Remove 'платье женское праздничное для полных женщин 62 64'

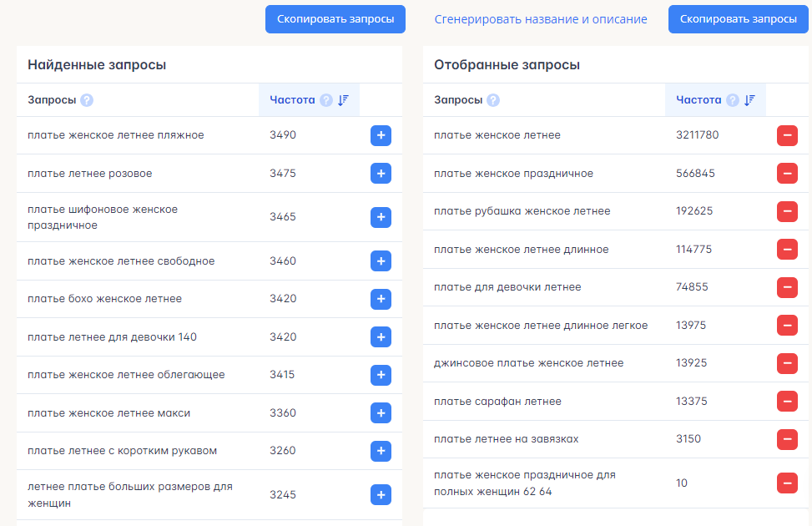(x=787, y=483)
